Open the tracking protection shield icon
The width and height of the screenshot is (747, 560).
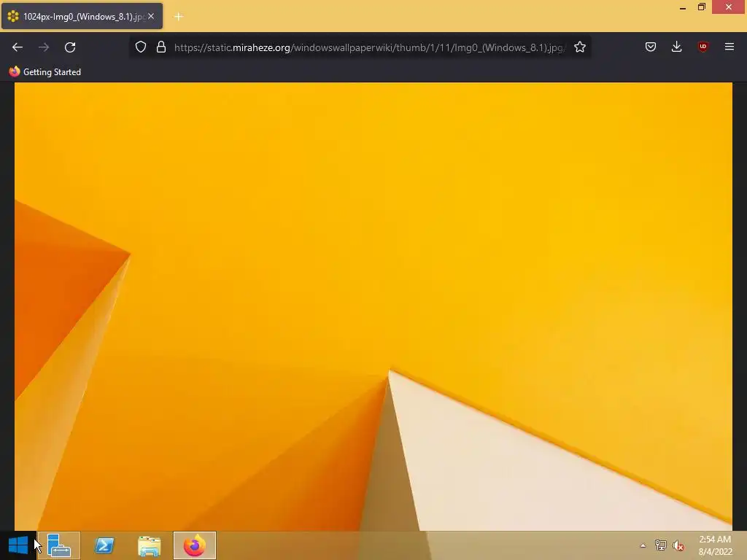(x=141, y=47)
